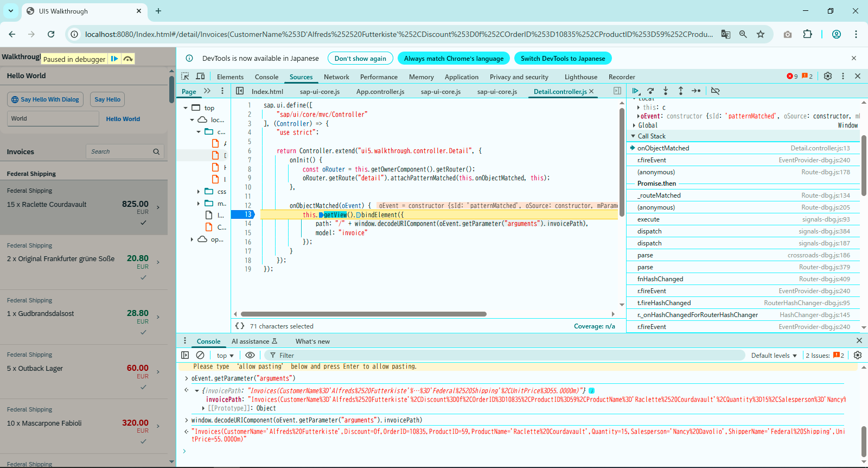Collapse the Call Stack section
This screenshot has width=868, height=468.
tap(633, 136)
